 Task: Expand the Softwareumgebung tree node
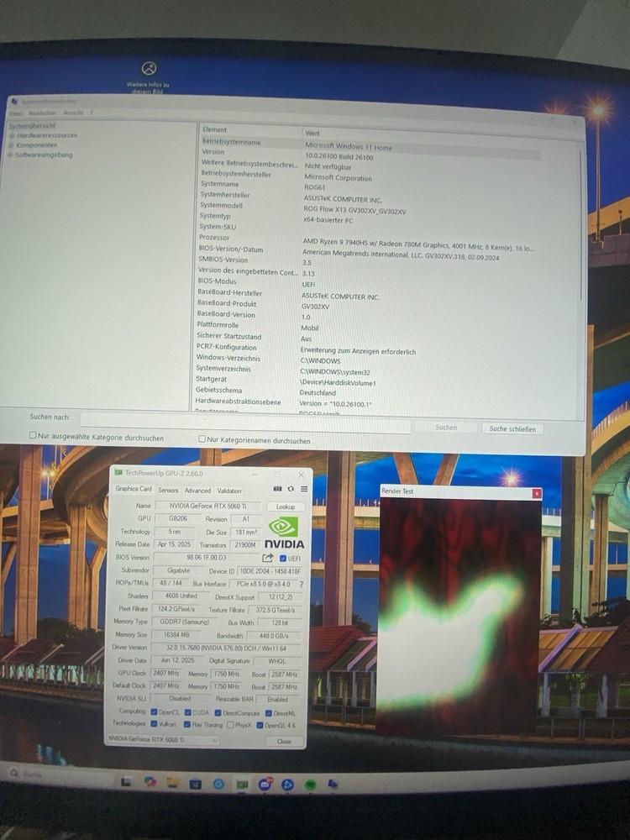click(x=10, y=155)
